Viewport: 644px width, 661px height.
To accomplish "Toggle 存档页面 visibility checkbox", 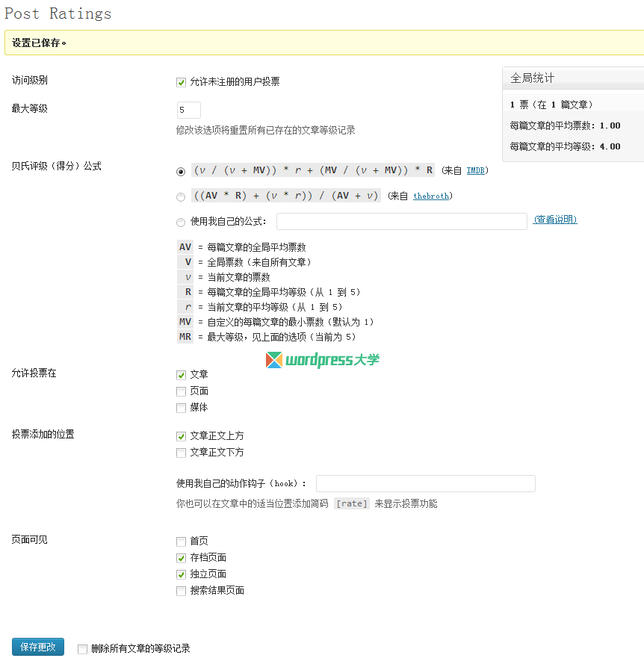I will pos(181,558).
